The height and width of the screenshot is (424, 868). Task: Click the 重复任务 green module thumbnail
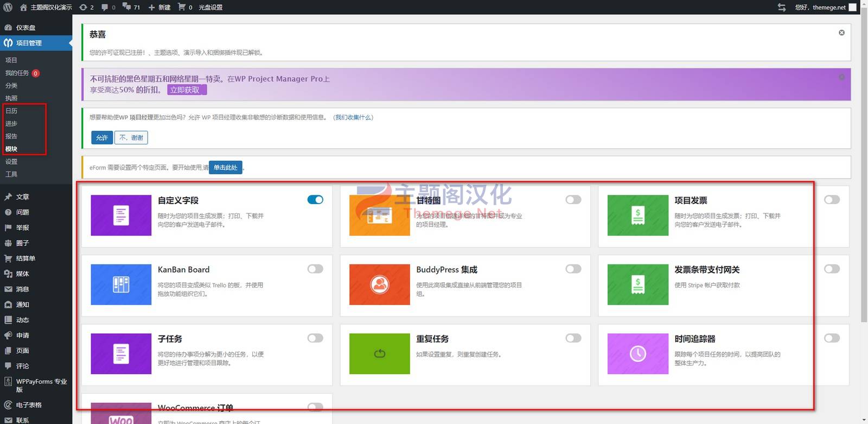[x=380, y=354]
